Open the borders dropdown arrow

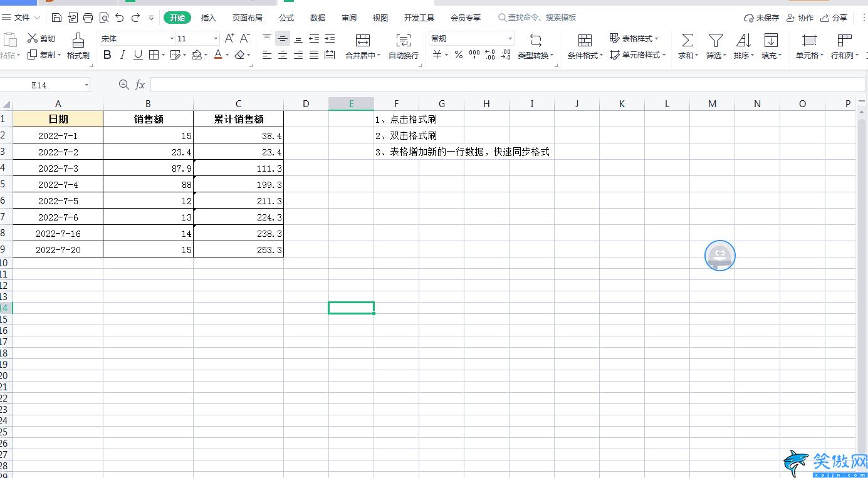coord(163,55)
